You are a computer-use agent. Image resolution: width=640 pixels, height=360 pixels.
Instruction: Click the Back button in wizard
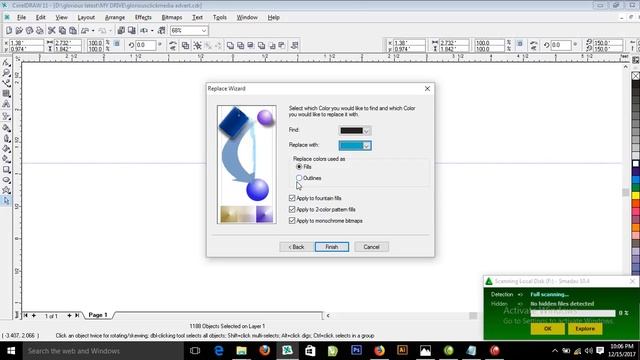pos(296,247)
